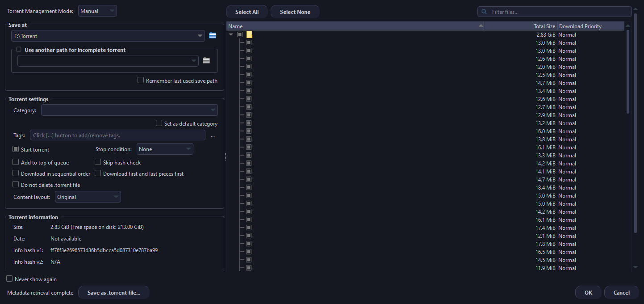
Task: Click the browse folder icon for incomplete torrent path
Action: [206, 60]
